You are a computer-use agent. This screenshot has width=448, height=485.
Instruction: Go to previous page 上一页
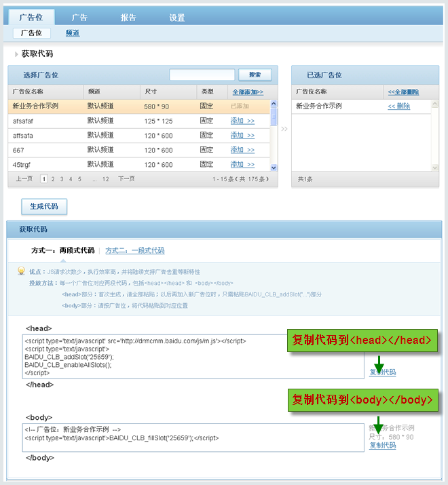(x=24, y=178)
